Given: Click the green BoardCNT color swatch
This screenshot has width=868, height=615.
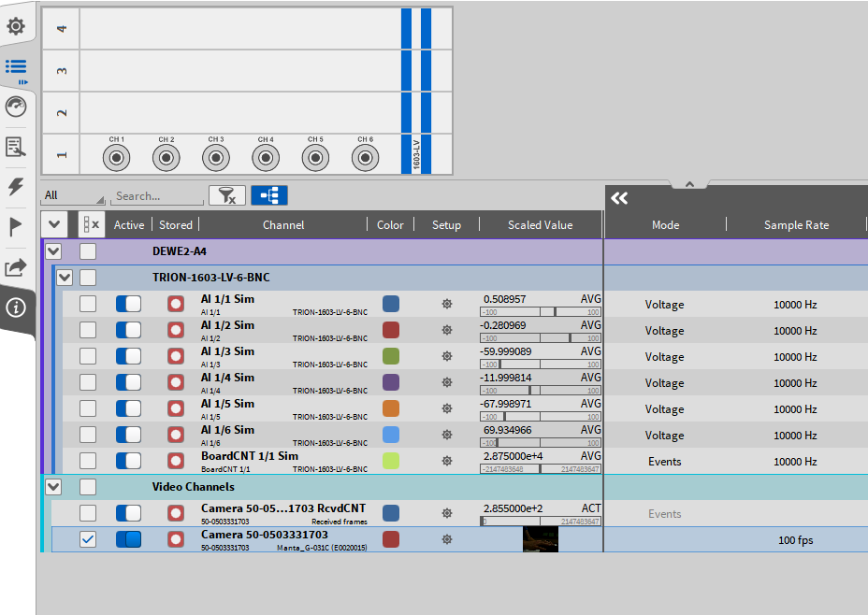Looking at the screenshot, I should pos(391,461).
